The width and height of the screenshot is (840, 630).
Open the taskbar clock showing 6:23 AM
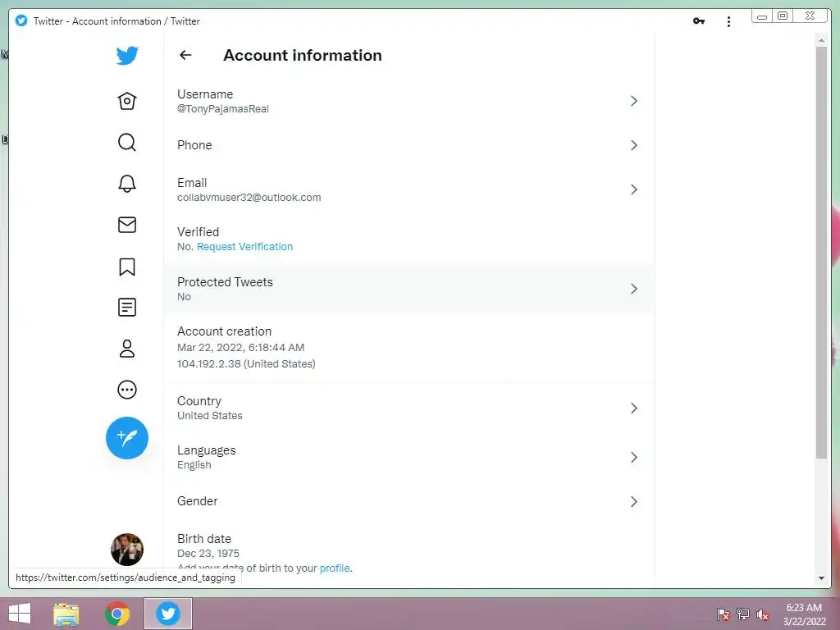pyautogui.click(x=804, y=614)
